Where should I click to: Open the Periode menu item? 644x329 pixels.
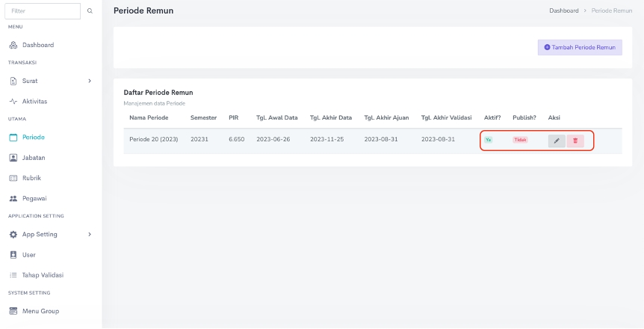(33, 138)
